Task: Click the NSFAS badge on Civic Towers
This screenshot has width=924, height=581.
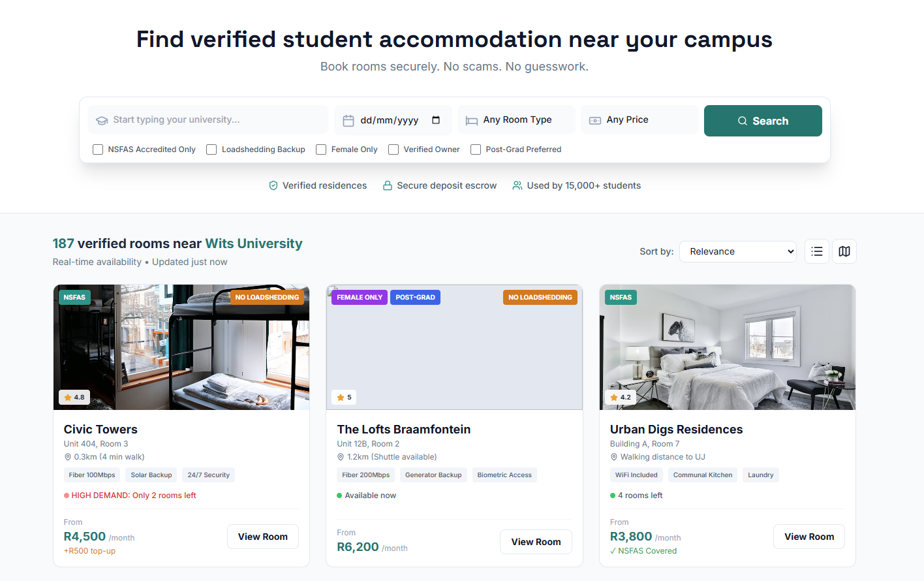Action: 74,297
